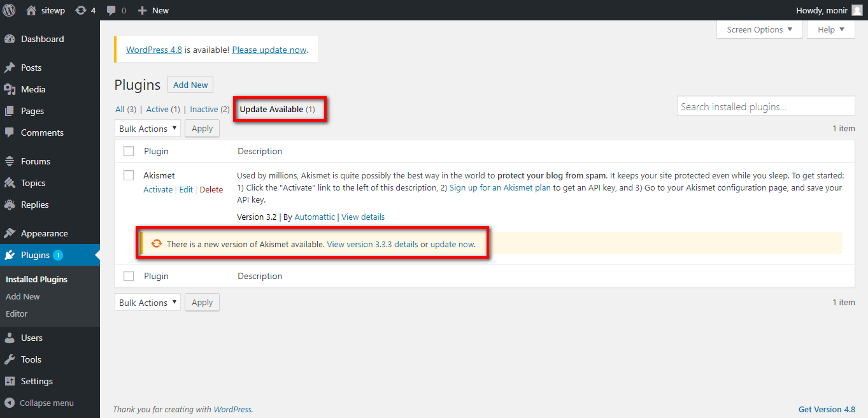Click the Appearance paintbrush icon

click(x=10, y=233)
